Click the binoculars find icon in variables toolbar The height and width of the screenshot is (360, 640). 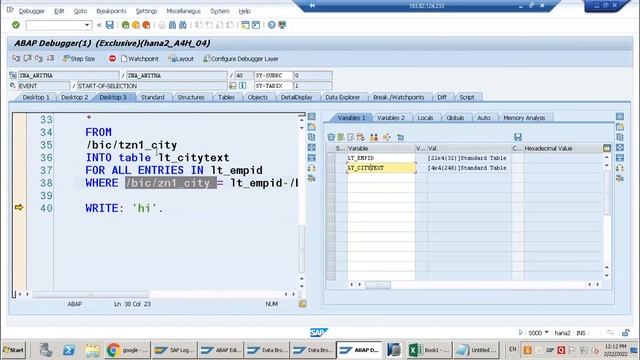click(x=373, y=137)
